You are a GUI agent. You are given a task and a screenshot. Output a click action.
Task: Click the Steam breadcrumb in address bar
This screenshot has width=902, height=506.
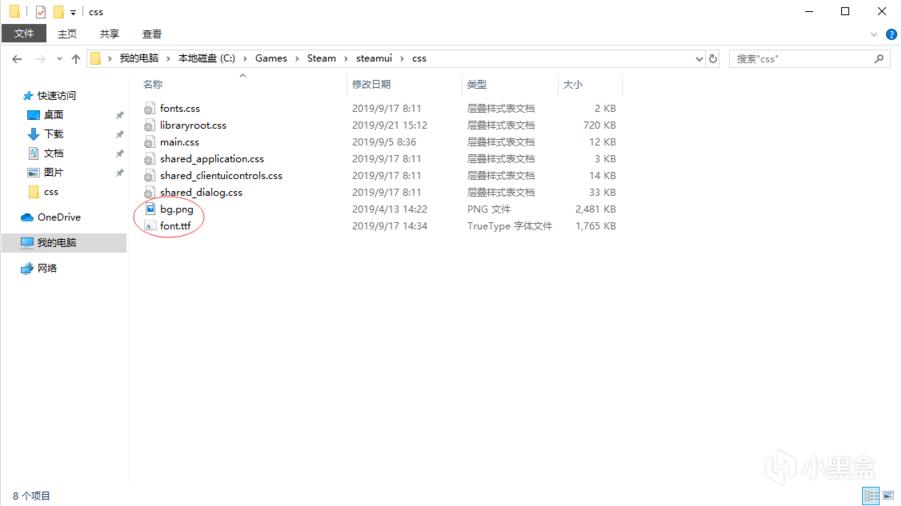pos(321,59)
